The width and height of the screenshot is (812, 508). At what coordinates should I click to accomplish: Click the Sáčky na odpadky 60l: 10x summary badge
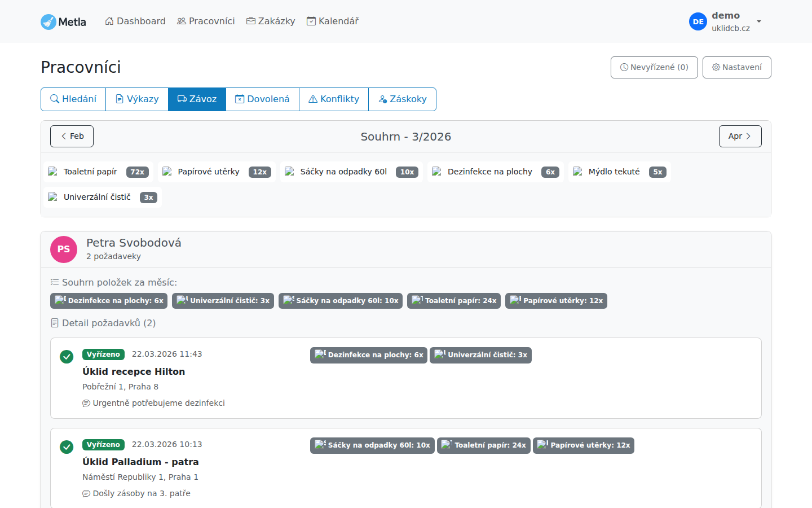tap(341, 301)
